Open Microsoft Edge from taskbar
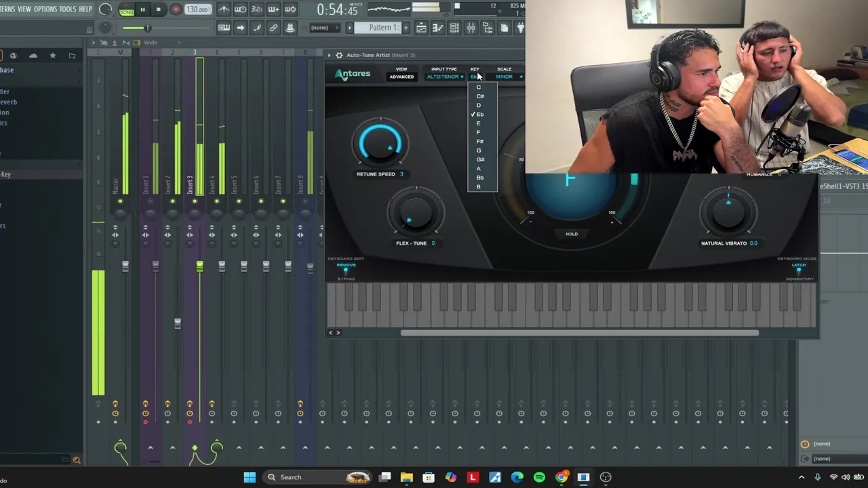Viewport: 868px width, 488px height. (x=517, y=477)
